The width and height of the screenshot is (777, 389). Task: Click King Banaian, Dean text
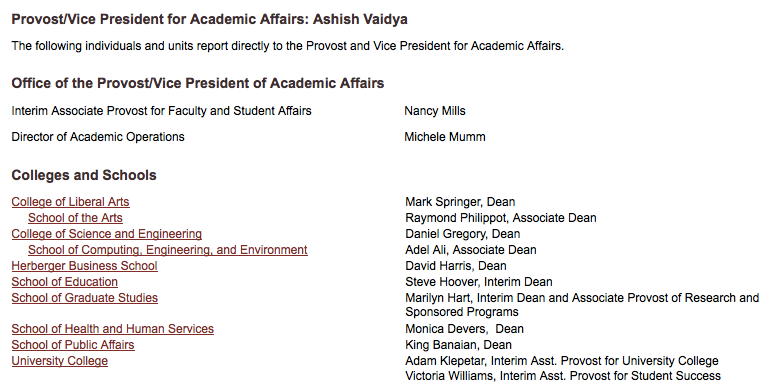[458, 344]
